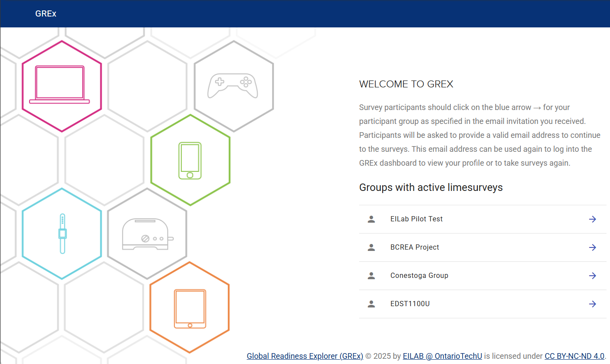The height and width of the screenshot is (364, 610).
Task: Click the orange tablet hexagon icon
Action: point(190,307)
